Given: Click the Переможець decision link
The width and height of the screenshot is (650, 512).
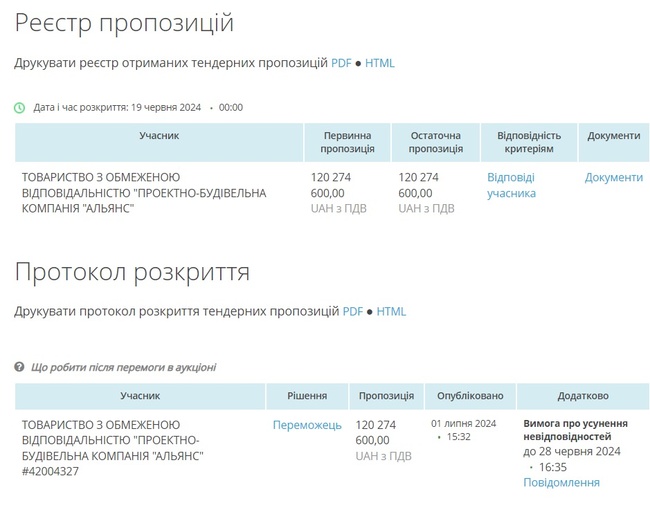Looking at the screenshot, I should coord(307,425).
